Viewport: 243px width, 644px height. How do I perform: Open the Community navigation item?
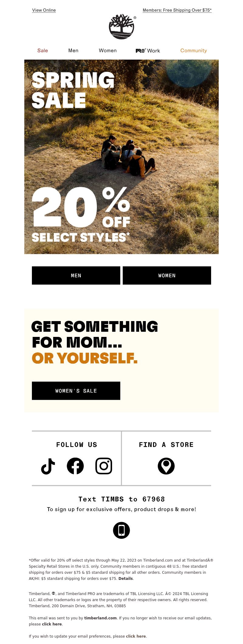coord(193,50)
